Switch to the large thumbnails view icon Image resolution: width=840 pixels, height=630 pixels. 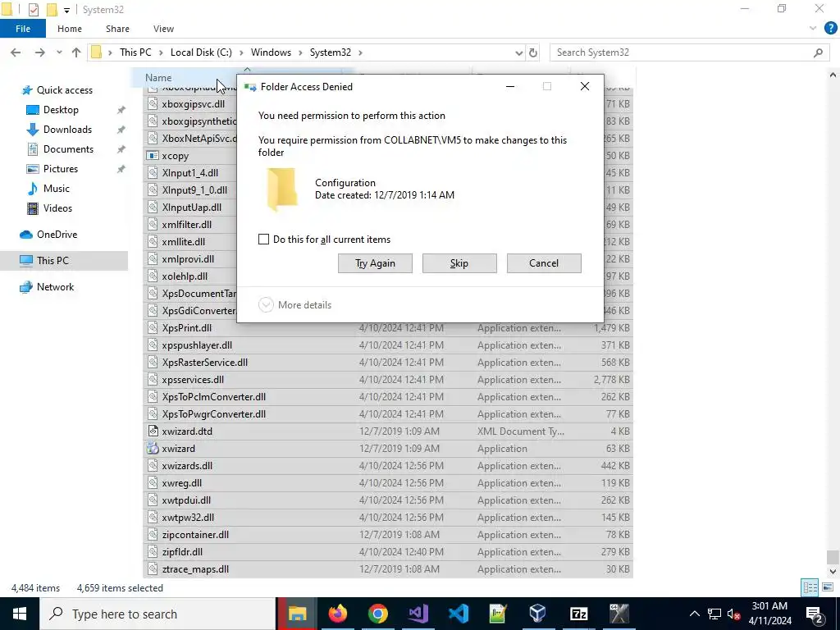point(828,587)
